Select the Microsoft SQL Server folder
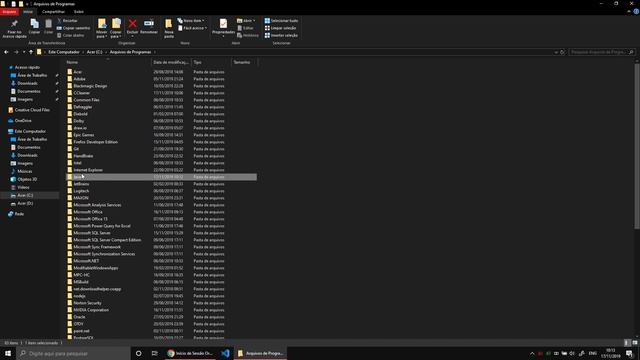 pos(161,233)
